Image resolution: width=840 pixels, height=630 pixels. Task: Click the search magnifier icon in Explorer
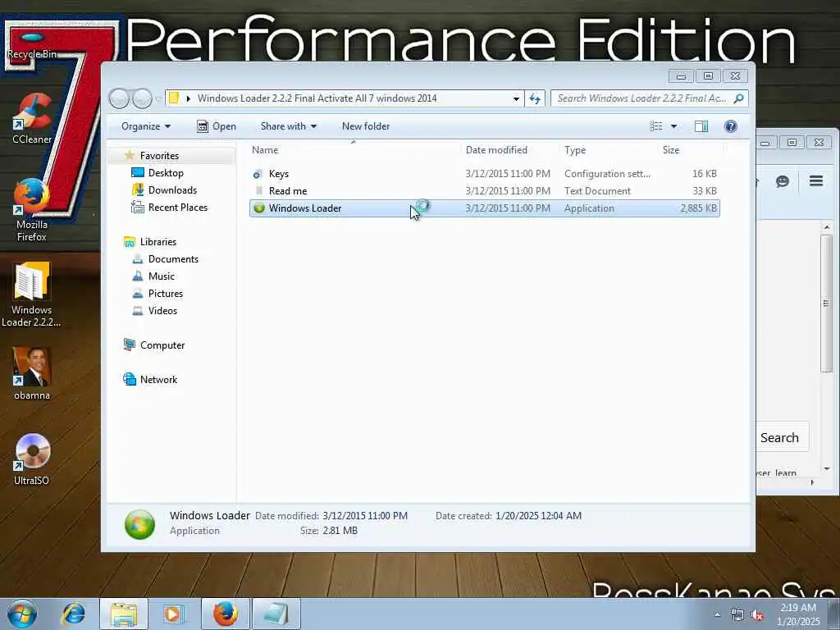(738, 98)
